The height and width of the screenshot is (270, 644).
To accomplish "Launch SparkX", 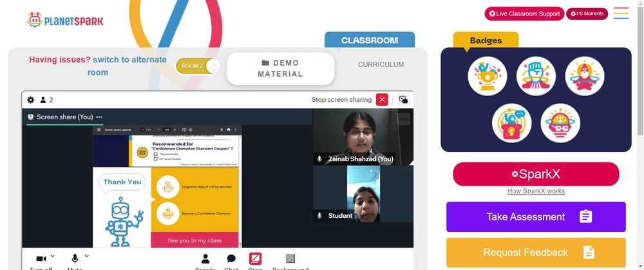I will [536, 174].
